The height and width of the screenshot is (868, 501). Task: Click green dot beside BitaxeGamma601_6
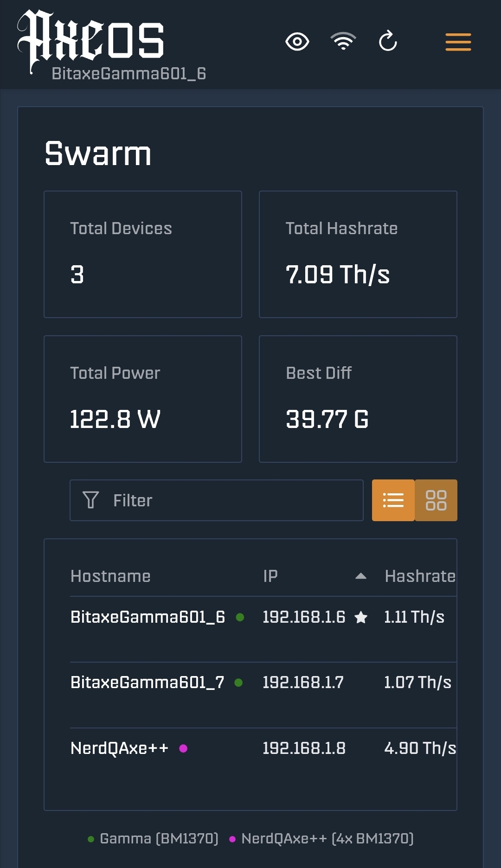pyautogui.click(x=240, y=617)
